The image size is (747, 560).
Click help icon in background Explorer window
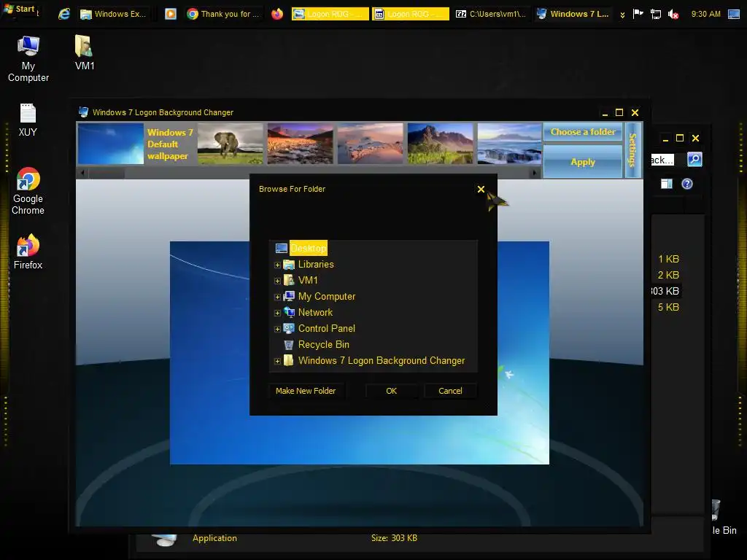(687, 184)
